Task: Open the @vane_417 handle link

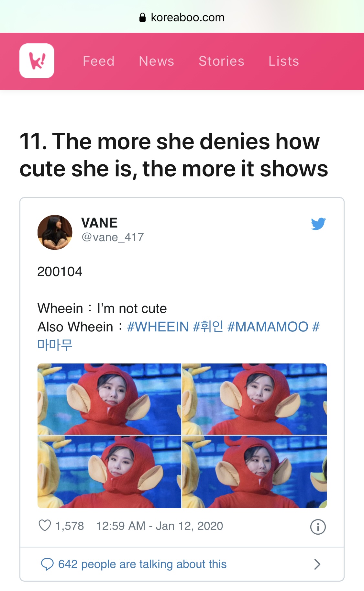Action: tap(113, 237)
